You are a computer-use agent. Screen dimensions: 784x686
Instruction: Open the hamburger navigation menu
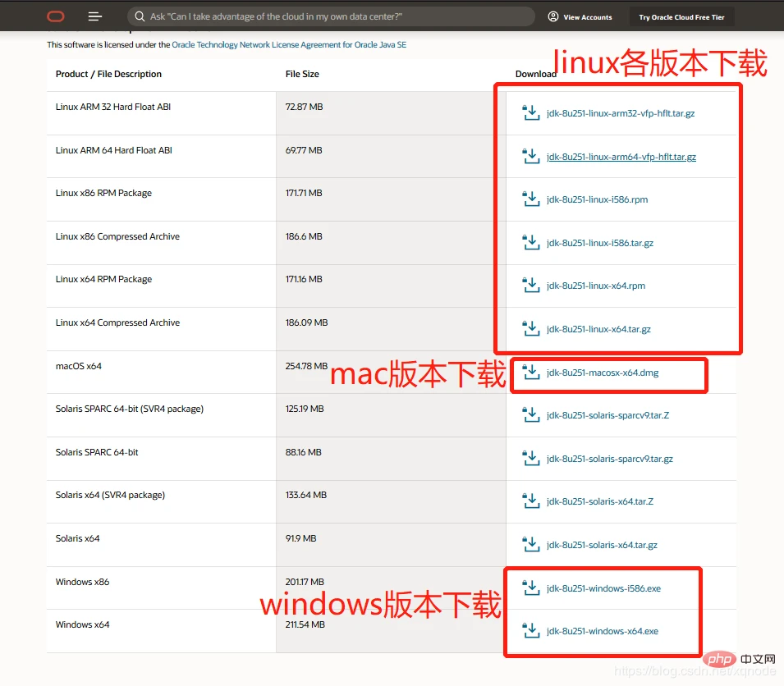pyautogui.click(x=95, y=16)
